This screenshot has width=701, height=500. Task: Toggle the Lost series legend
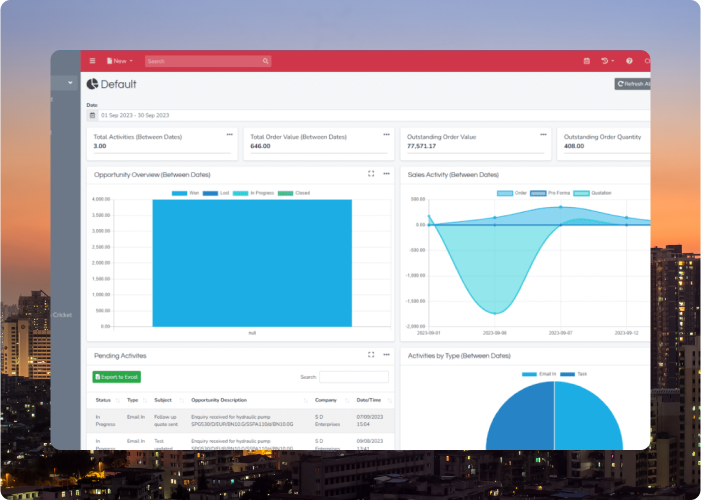(216, 193)
